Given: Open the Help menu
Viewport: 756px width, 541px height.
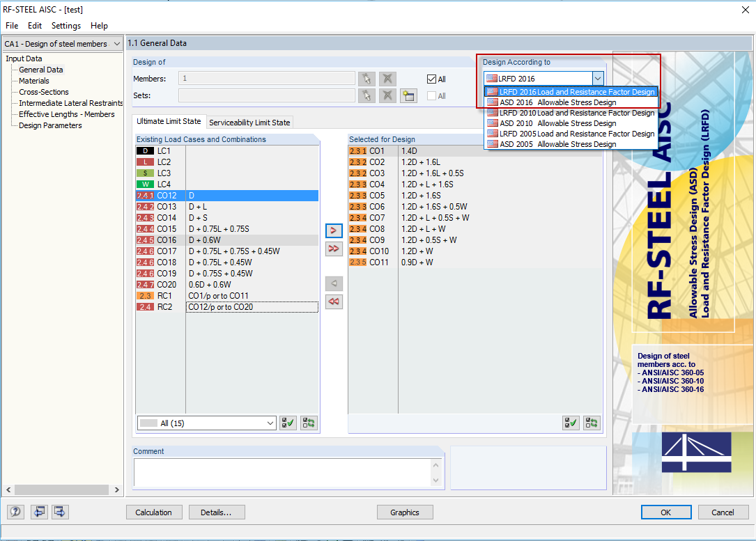Looking at the screenshot, I should click(x=100, y=26).
